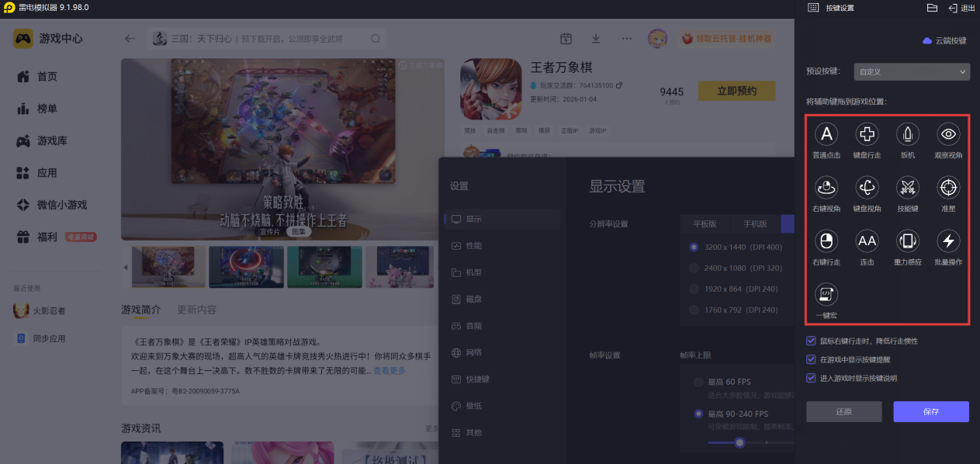Image resolution: width=980 pixels, height=464 pixels.
Task: Select the 扳机 (trigger) key icon
Action: (908, 134)
